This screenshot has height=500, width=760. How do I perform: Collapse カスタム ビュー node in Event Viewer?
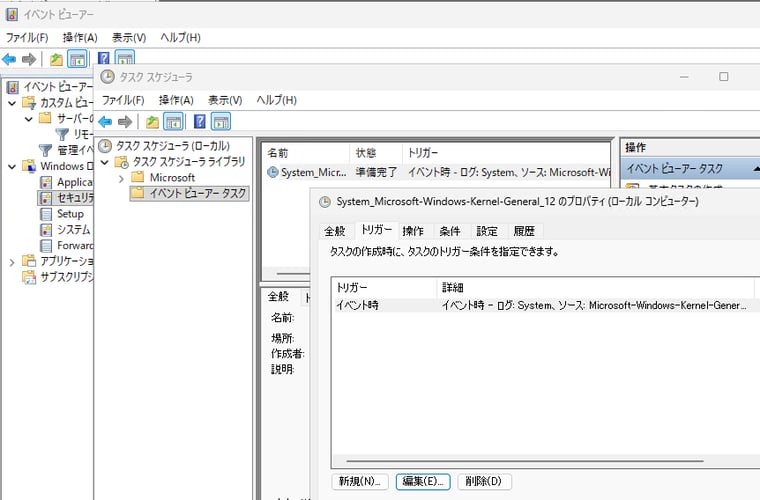tap(12, 103)
